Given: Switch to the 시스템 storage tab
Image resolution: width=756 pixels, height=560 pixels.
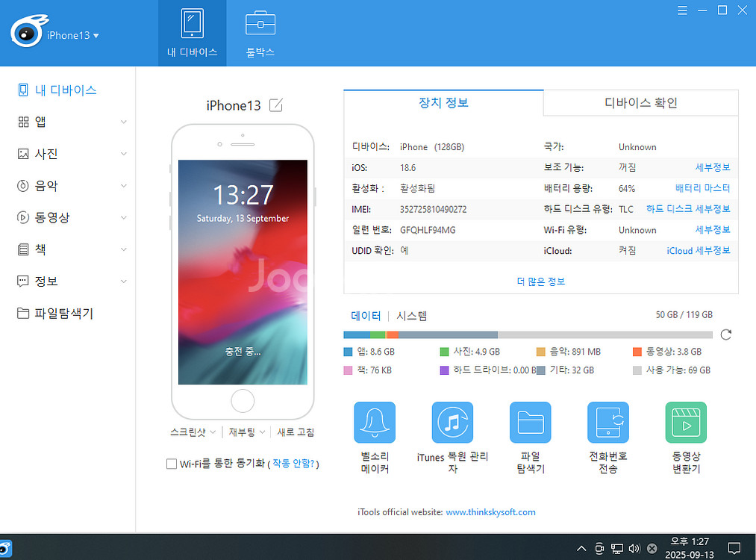Looking at the screenshot, I should [411, 316].
